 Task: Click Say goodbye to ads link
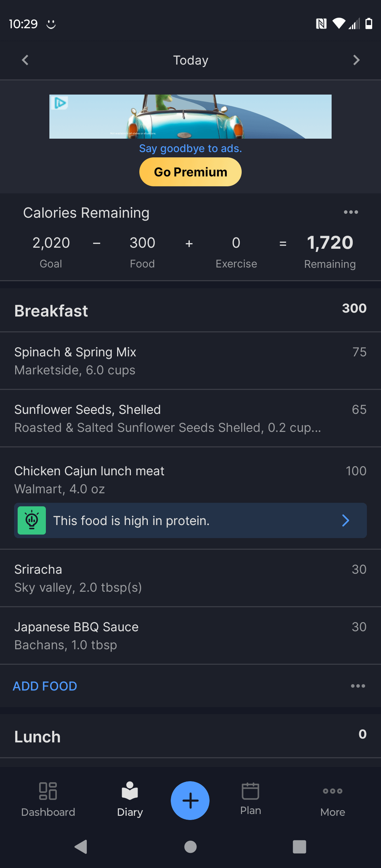tap(190, 149)
